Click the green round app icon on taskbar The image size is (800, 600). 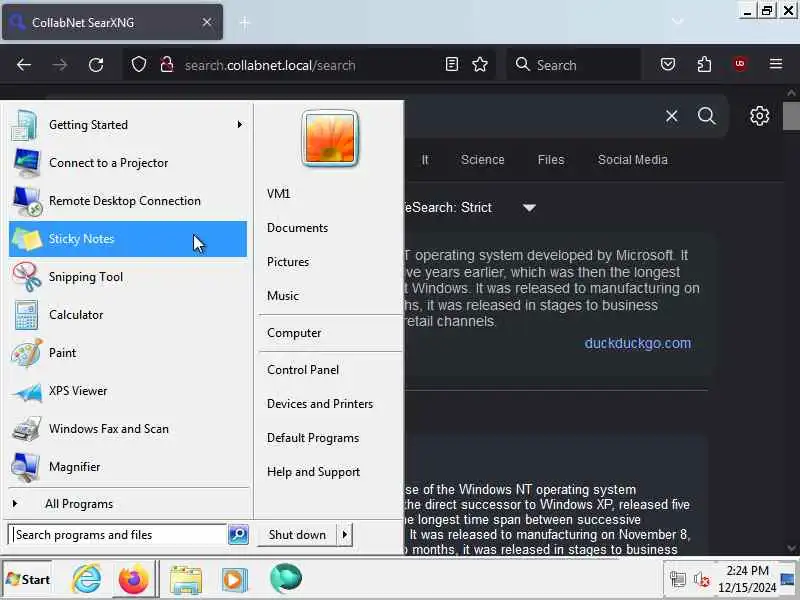(x=286, y=579)
